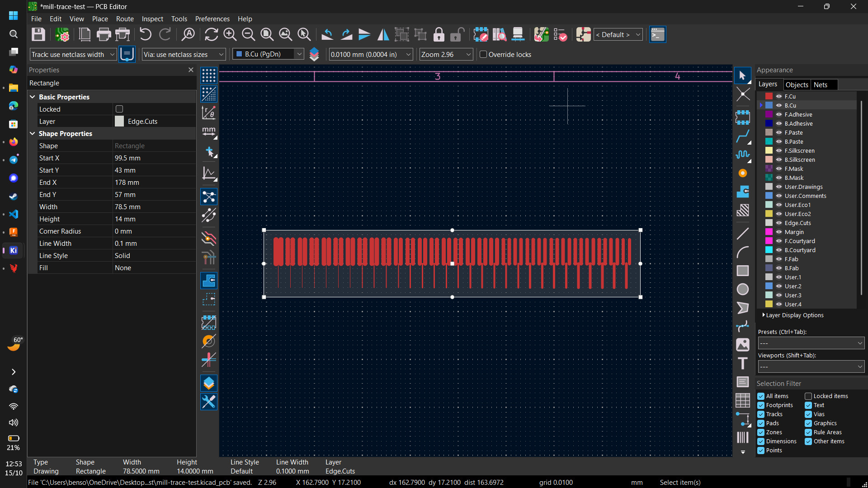The width and height of the screenshot is (868, 488).
Task: Open the Via sizes dropdown
Action: point(184,54)
